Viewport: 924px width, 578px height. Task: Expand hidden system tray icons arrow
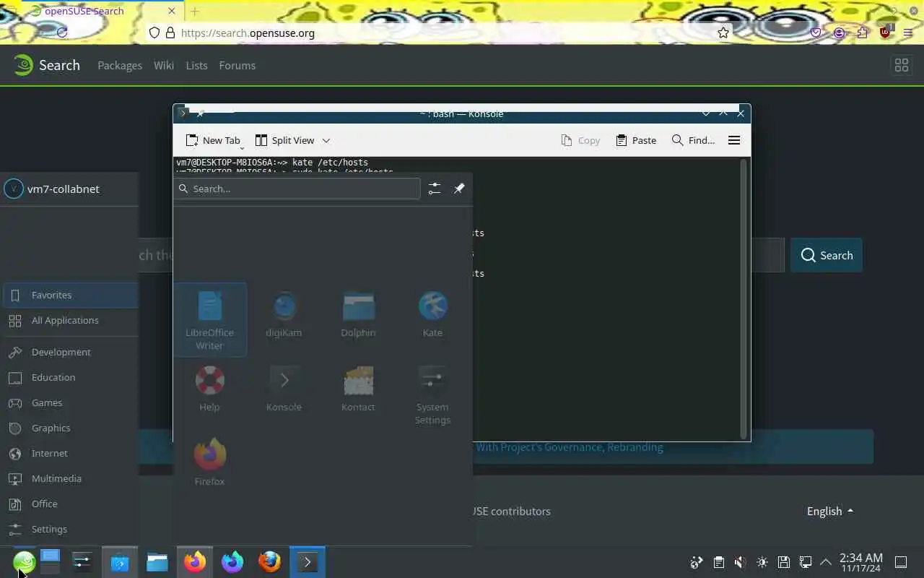(826, 562)
